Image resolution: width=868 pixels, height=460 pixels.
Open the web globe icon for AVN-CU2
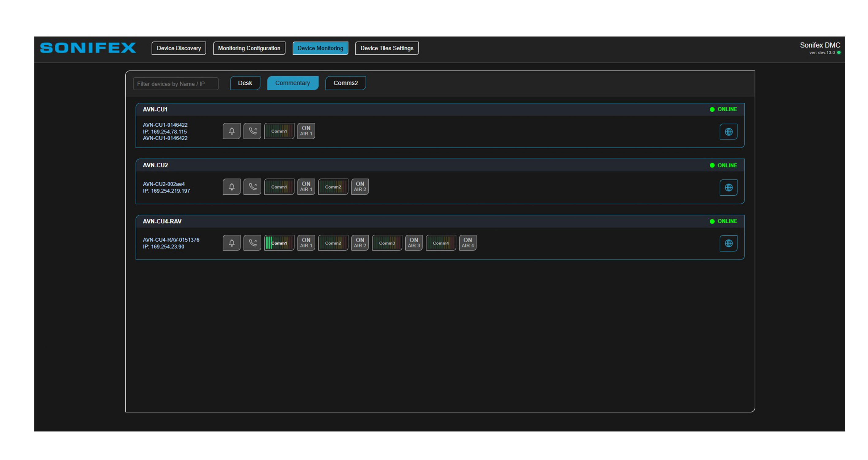coord(729,187)
